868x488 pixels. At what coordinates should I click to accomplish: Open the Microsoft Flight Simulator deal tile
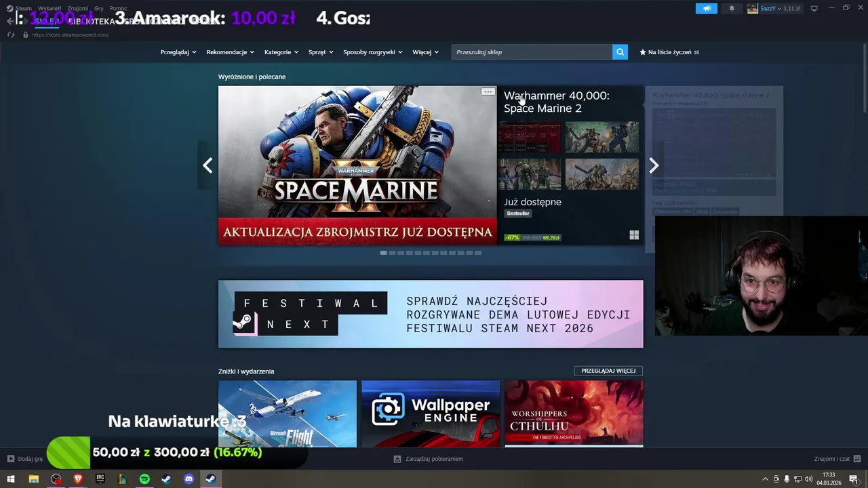[x=288, y=413]
